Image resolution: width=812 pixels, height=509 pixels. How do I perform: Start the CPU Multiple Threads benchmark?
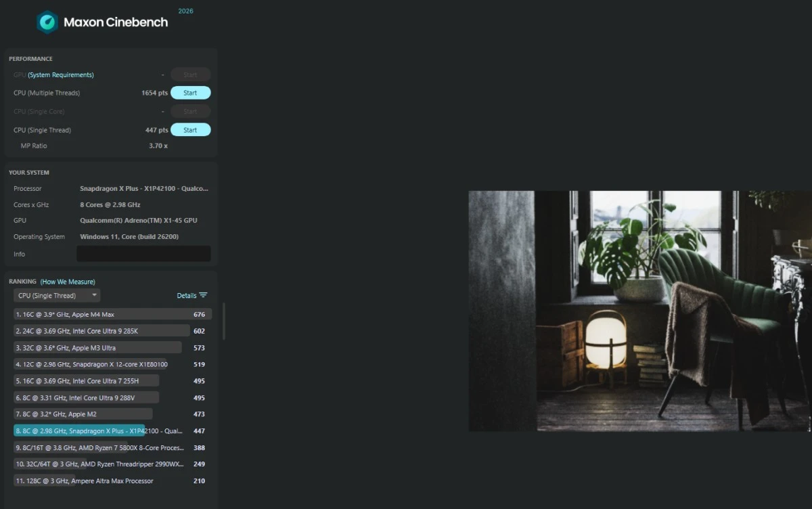(x=190, y=93)
